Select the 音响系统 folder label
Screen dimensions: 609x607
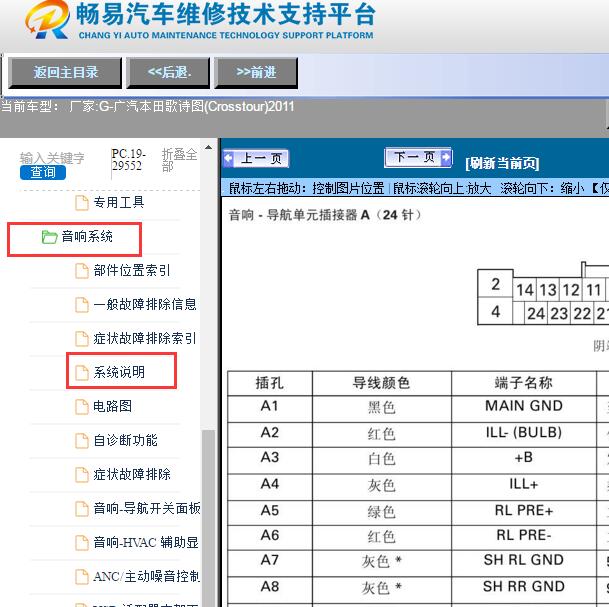pyautogui.click(x=87, y=236)
